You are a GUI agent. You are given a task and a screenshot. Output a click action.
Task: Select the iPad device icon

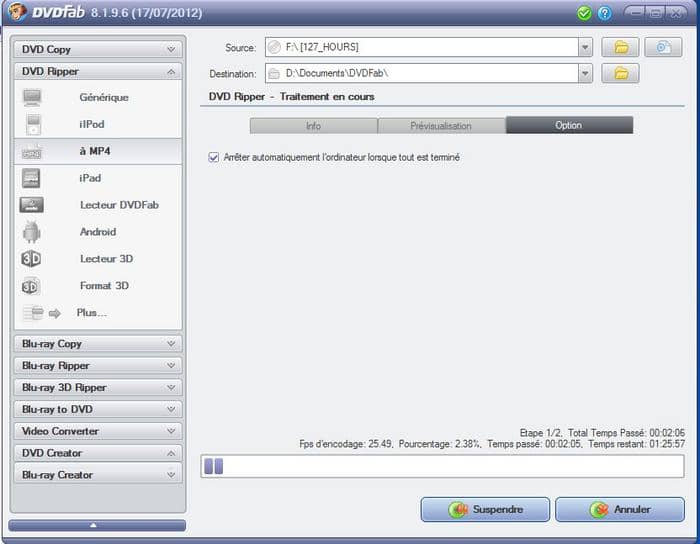pyautogui.click(x=31, y=178)
